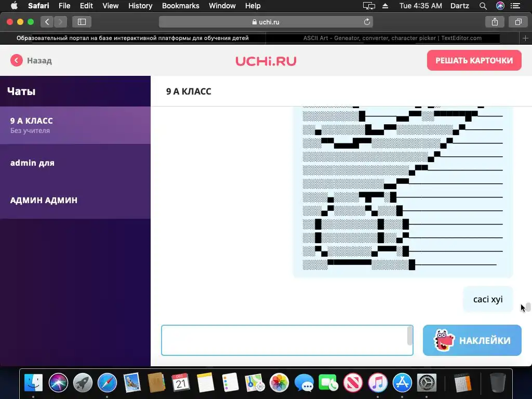
Task: Open FaceTime from the Dock
Action: 328,382
